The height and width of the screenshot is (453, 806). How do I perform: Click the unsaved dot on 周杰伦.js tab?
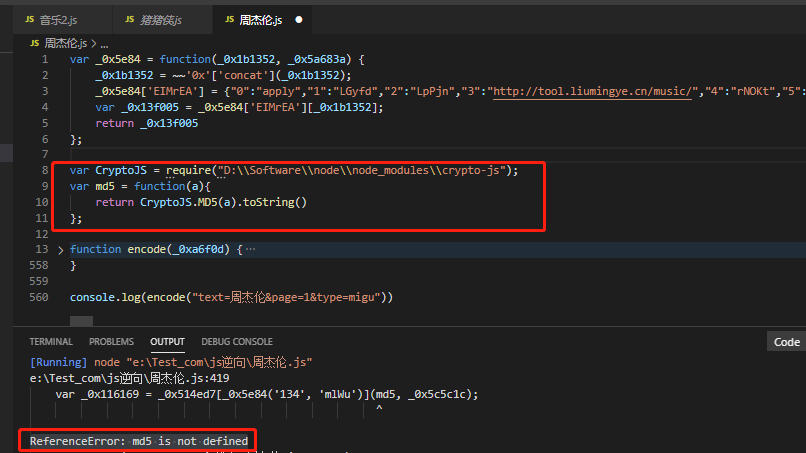[299, 20]
